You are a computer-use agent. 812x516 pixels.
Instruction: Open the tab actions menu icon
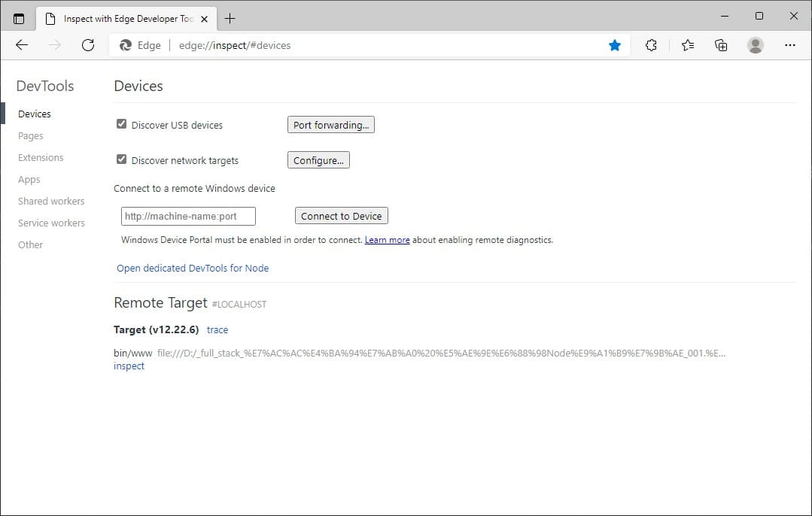pyautogui.click(x=19, y=19)
